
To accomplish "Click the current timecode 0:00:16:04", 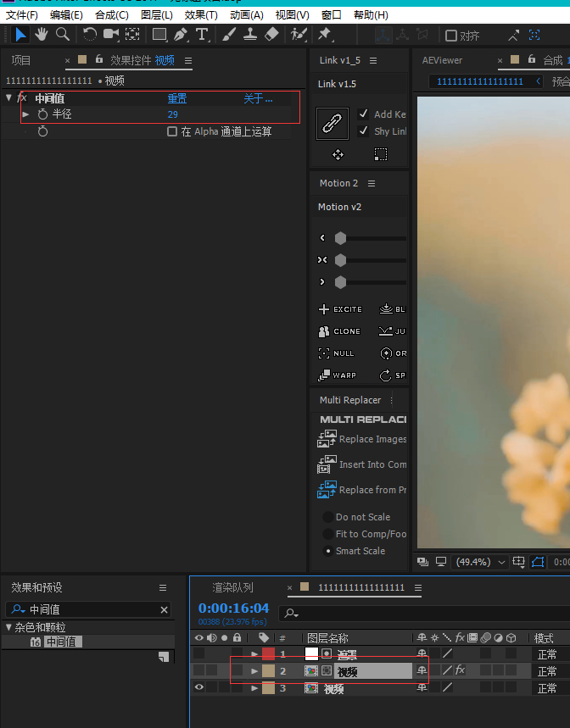I will tap(233, 608).
